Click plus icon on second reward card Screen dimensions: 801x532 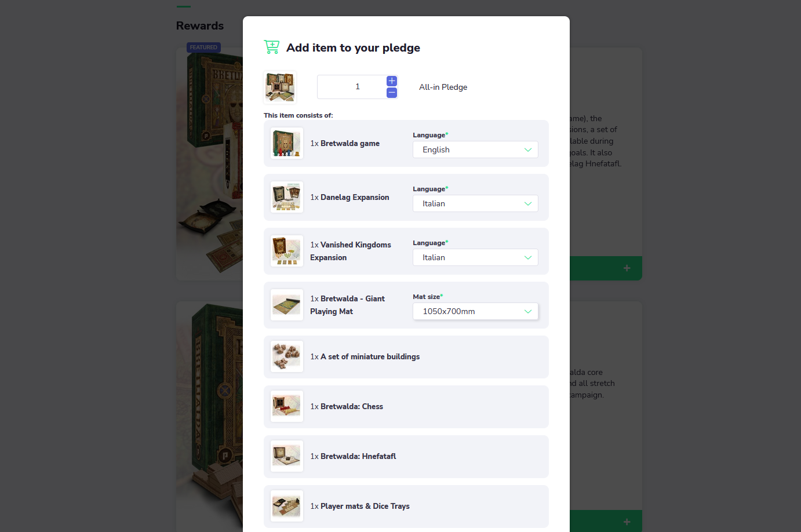point(627,522)
